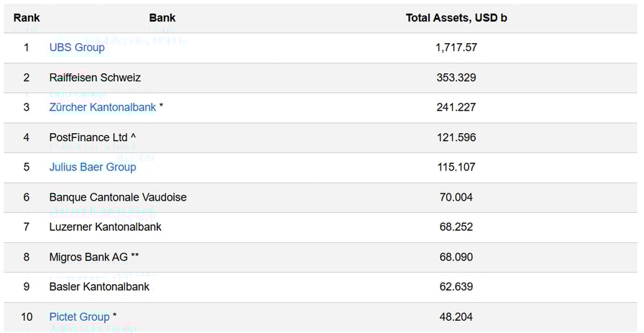This screenshot has height=333, width=644.
Task: Select the 115.107 assets figure
Action: click(456, 167)
